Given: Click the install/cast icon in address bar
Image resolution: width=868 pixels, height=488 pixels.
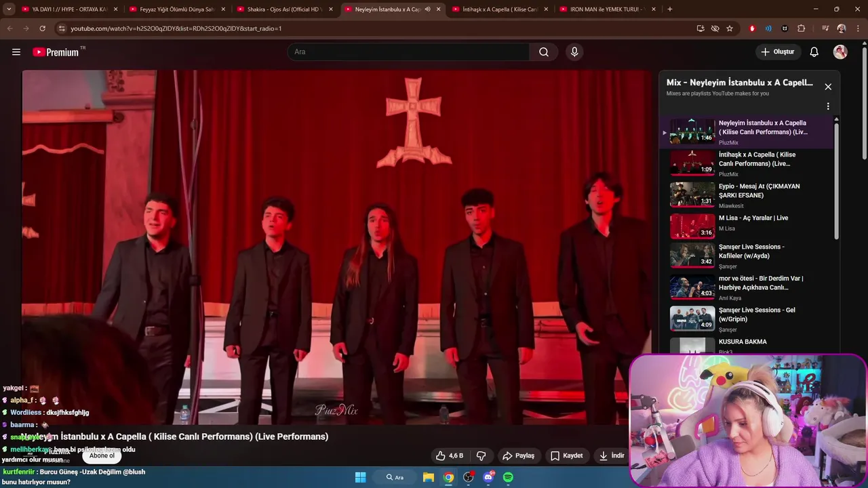Looking at the screenshot, I should tap(701, 28).
